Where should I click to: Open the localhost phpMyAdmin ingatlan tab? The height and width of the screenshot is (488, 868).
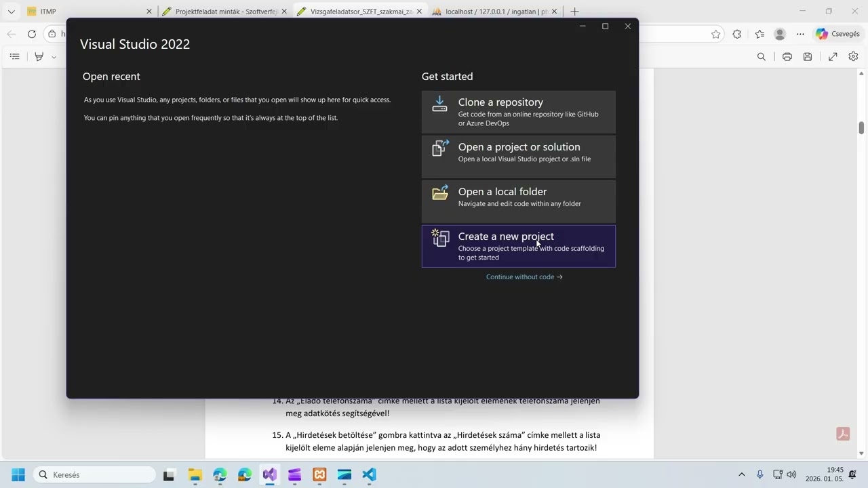coord(495,12)
